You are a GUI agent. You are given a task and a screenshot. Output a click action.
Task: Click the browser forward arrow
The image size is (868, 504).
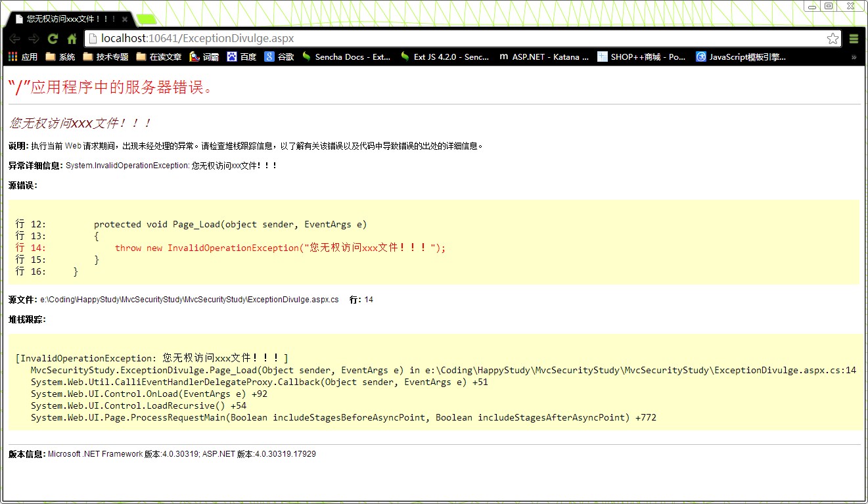[34, 39]
